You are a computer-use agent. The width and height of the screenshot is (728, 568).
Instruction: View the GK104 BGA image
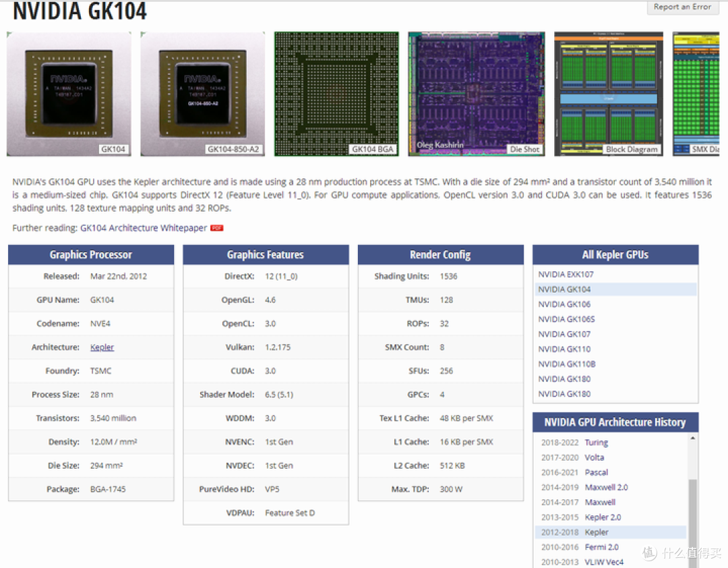click(x=336, y=94)
